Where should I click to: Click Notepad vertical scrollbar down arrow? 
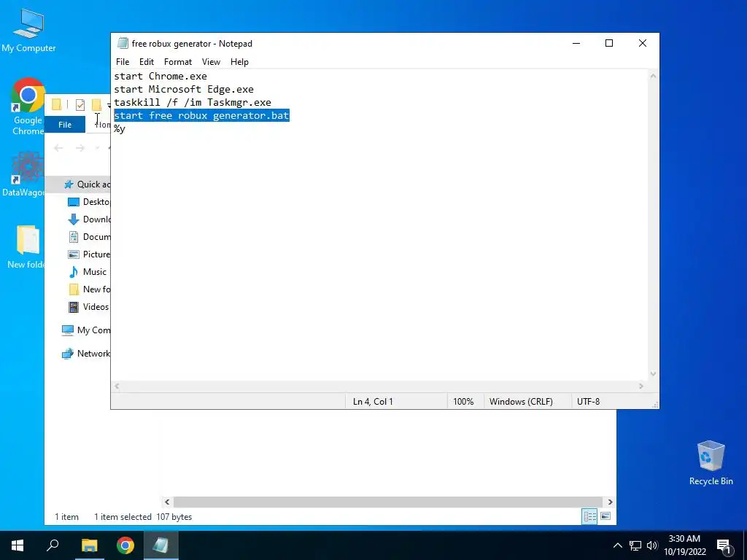click(x=653, y=374)
